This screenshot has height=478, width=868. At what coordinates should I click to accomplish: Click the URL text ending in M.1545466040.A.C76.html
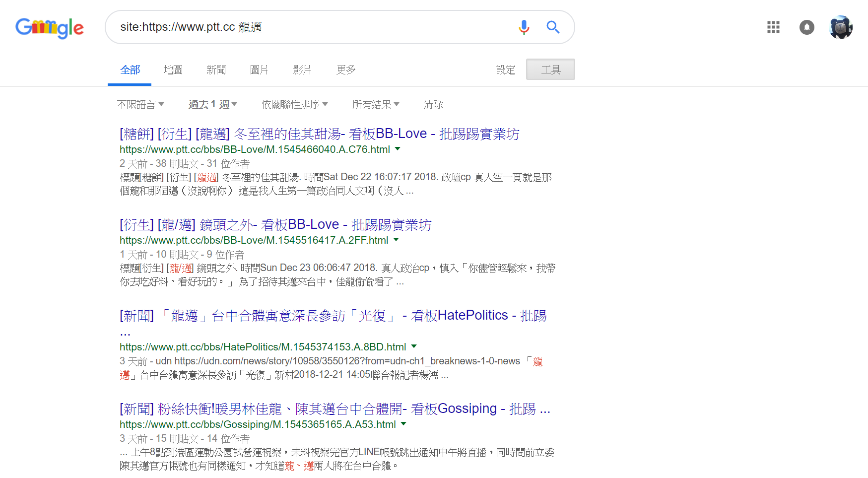(255, 149)
